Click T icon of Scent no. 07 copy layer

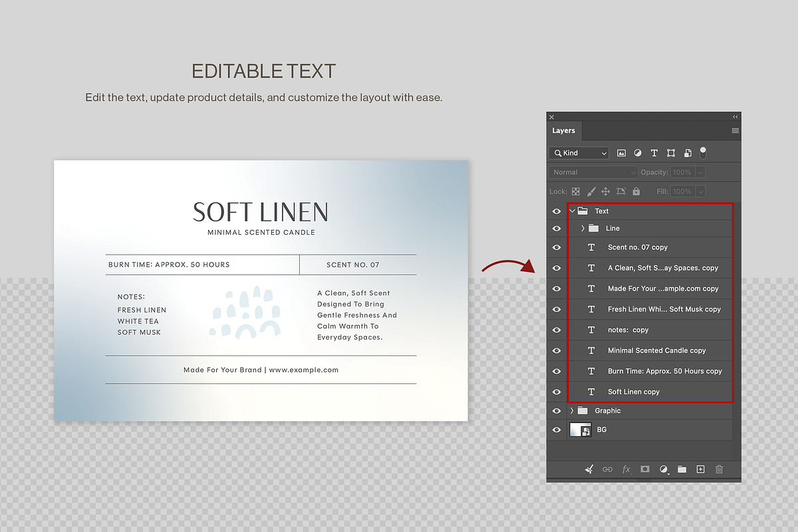(x=591, y=247)
